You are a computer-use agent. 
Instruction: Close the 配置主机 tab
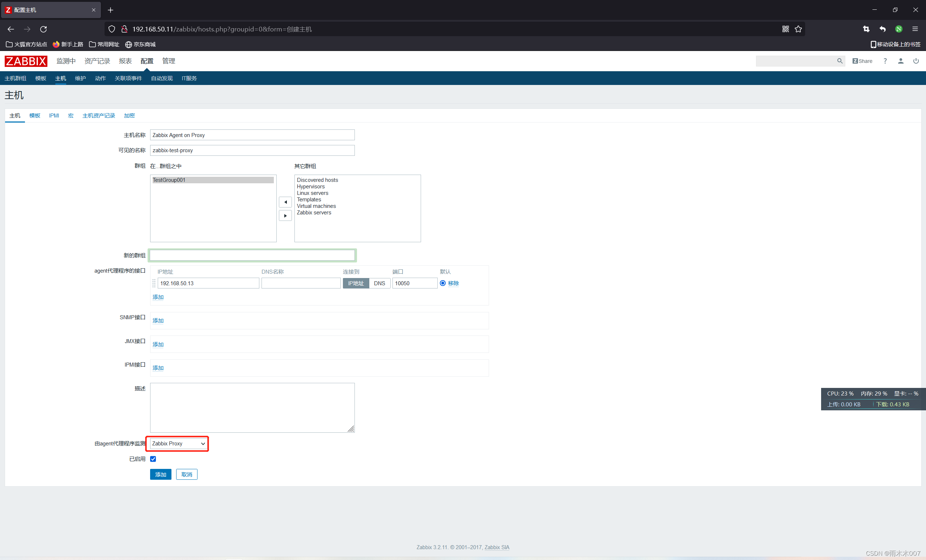pos(94,10)
